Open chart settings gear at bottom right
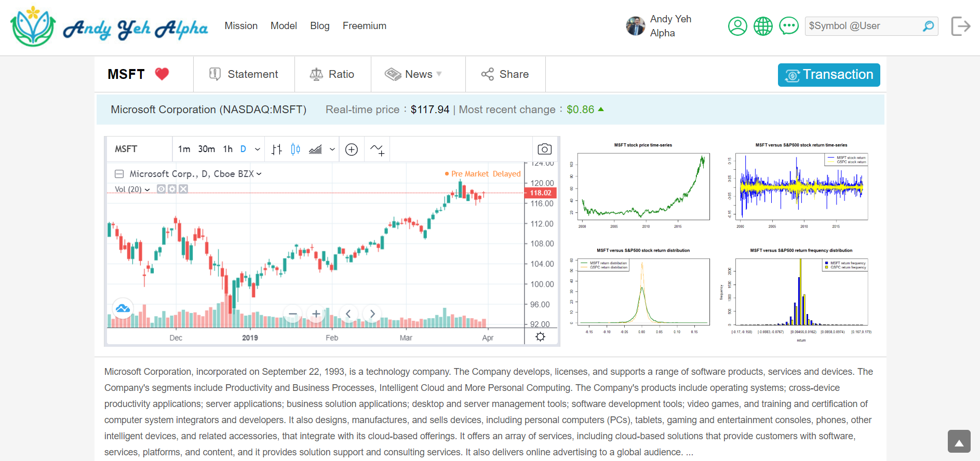The width and height of the screenshot is (980, 461). click(x=540, y=337)
